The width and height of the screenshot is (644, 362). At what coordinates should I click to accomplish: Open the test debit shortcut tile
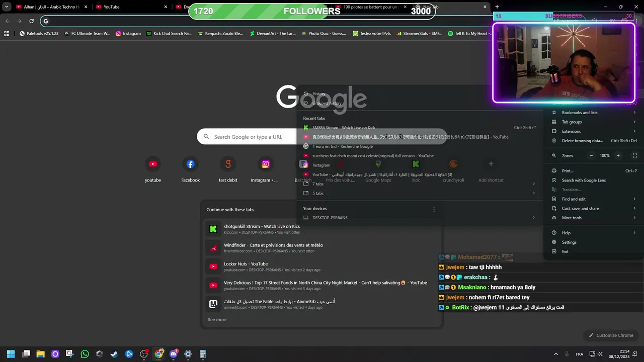pyautogui.click(x=228, y=169)
